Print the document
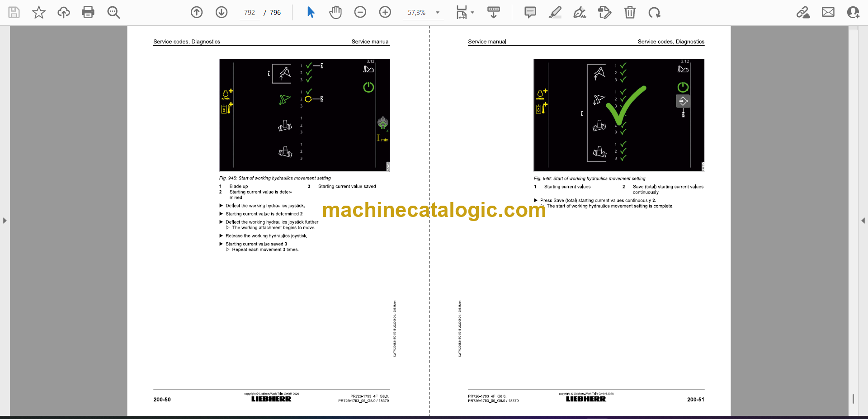The image size is (868, 419). click(x=88, y=12)
